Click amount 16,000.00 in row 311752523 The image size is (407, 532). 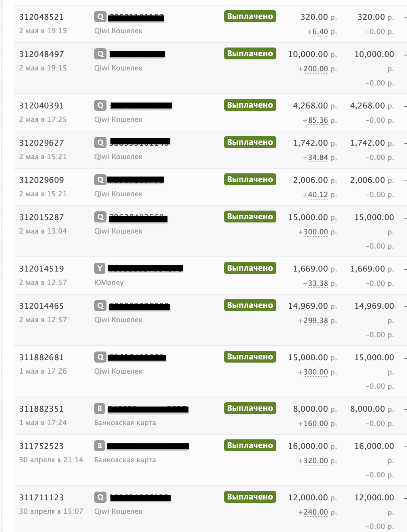point(308,446)
